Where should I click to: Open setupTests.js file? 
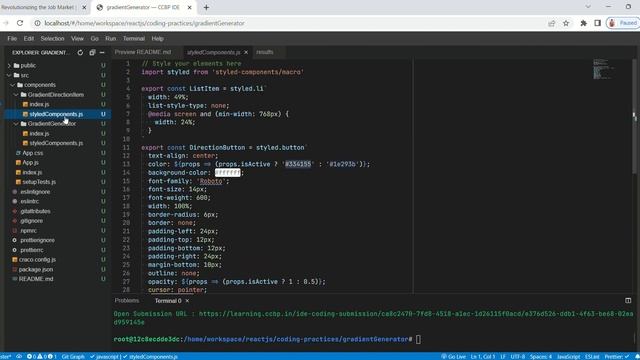pos(39,182)
